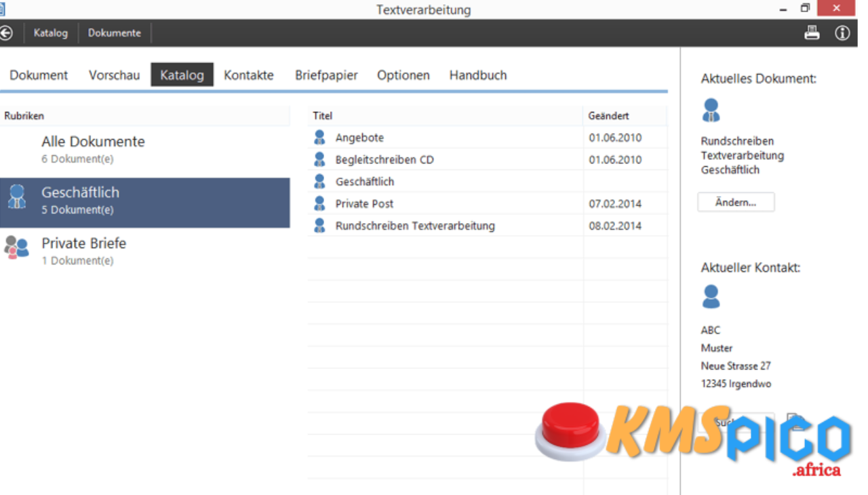Click the Private Briefe people icon
The height and width of the screenshot is (495, 868).
coord(17,248)
